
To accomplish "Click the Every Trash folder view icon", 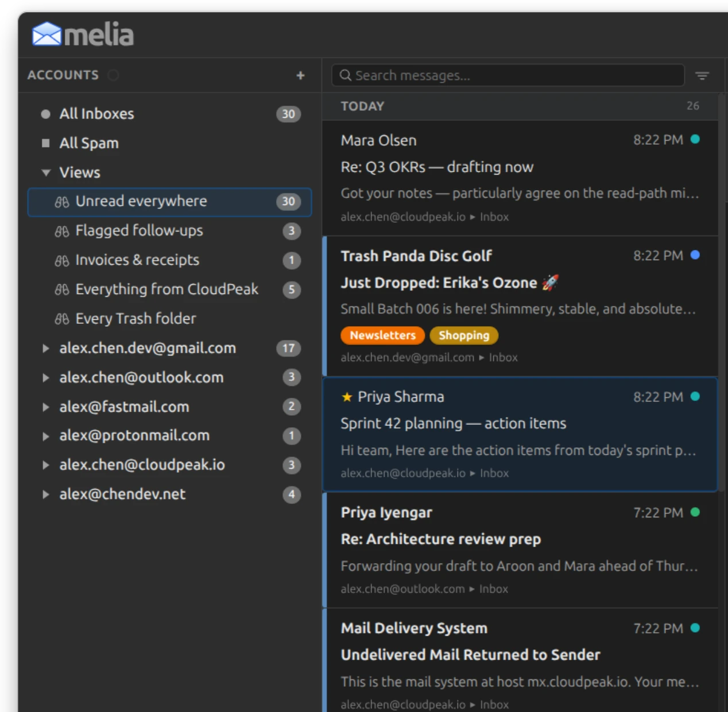I will [x=62, y=319].
